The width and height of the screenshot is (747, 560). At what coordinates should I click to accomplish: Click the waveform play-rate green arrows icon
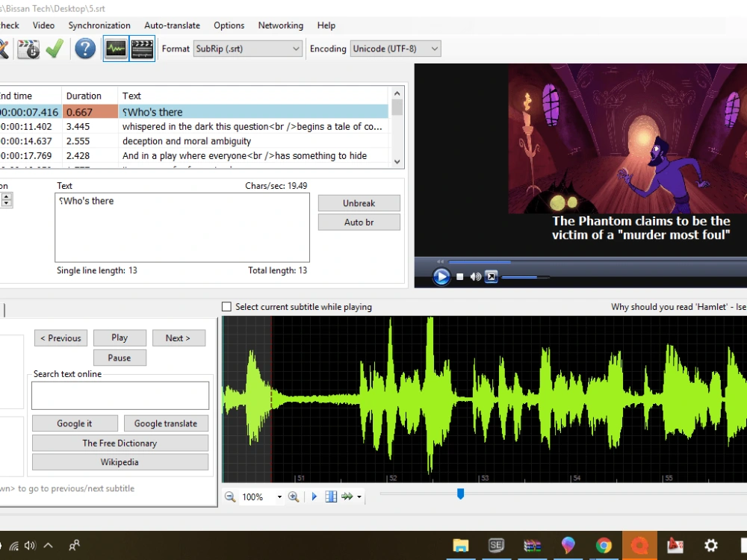point(347,497)
